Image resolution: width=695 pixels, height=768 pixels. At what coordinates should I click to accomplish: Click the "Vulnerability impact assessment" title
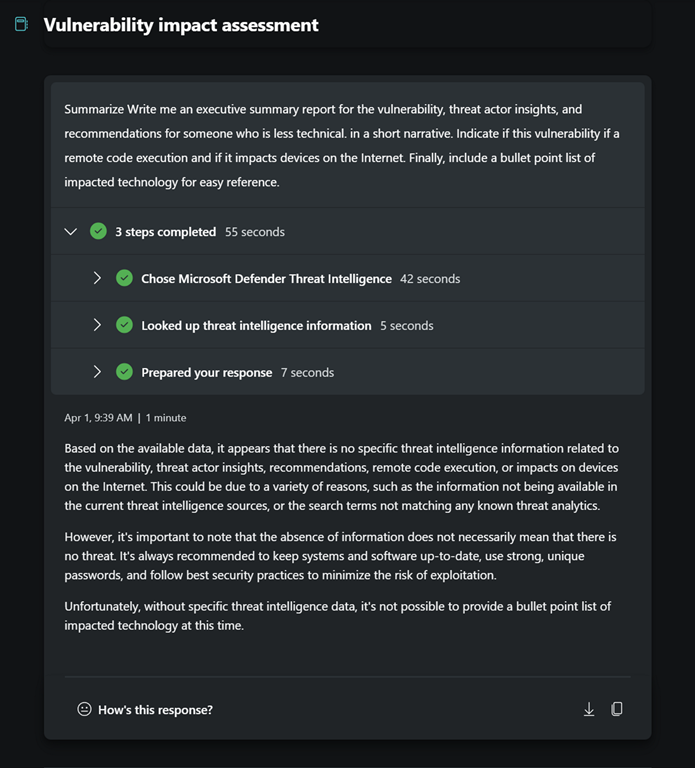coord(181,25)
